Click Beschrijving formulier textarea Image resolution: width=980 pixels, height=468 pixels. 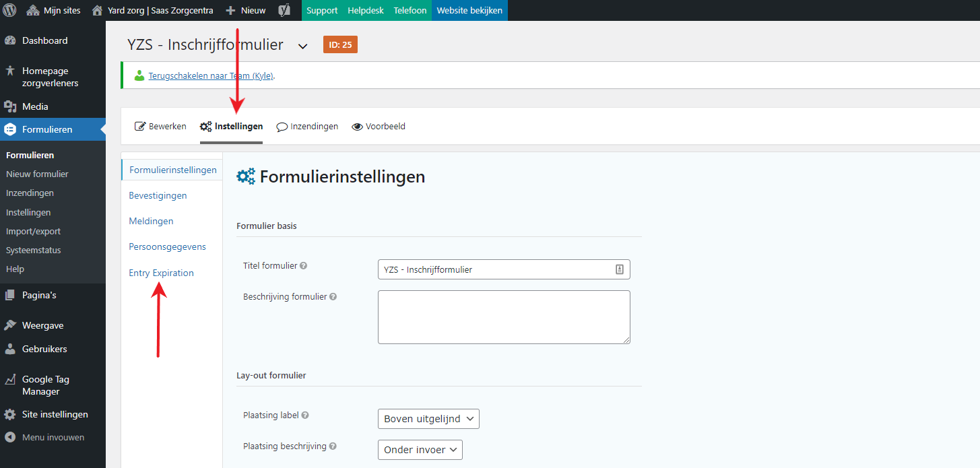click(x=504, y=317)
